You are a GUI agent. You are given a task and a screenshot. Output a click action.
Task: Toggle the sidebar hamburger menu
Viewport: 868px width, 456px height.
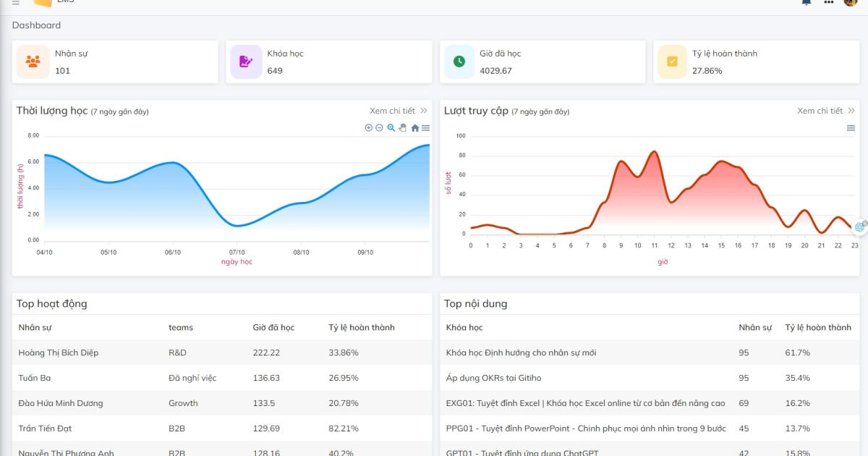pos(16,2)
